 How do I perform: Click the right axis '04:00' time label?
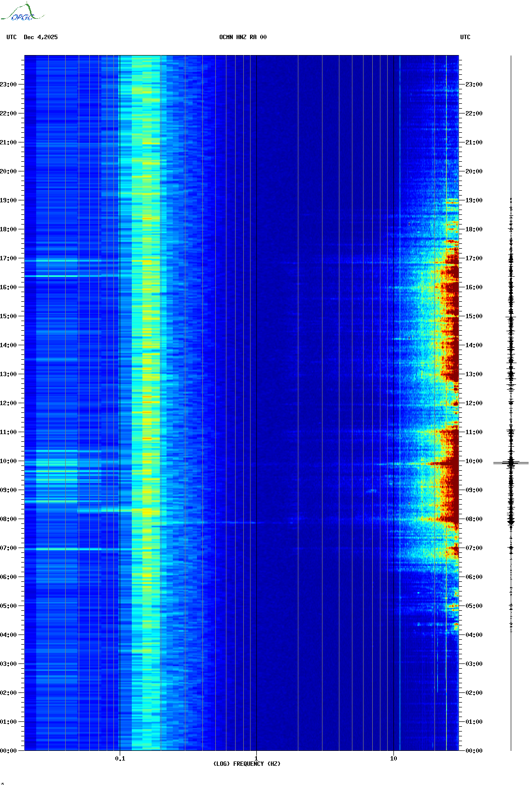point(474,635)
